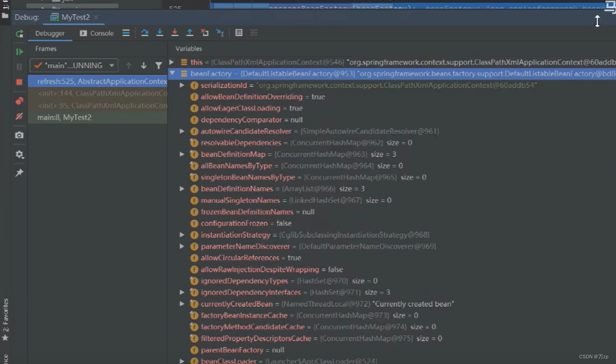Switch to the Console tab
The width and height of the screenshot is (616, 364).
97,33
